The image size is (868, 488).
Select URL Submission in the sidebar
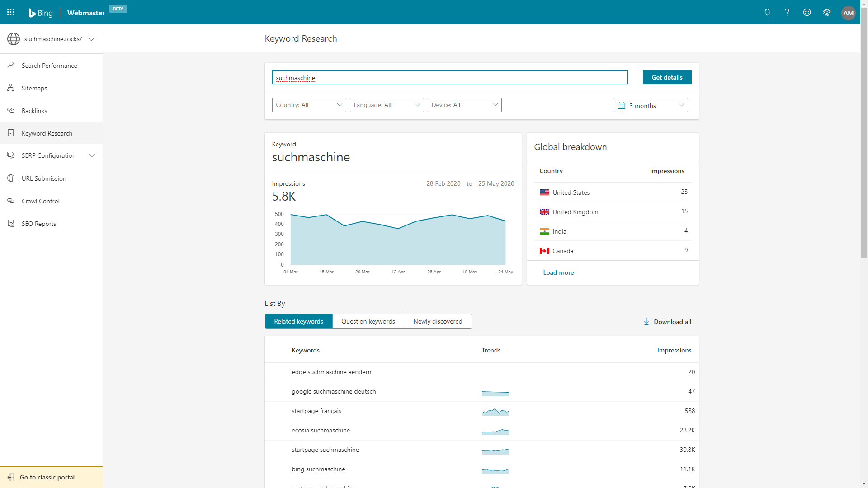tap(52, 178)
